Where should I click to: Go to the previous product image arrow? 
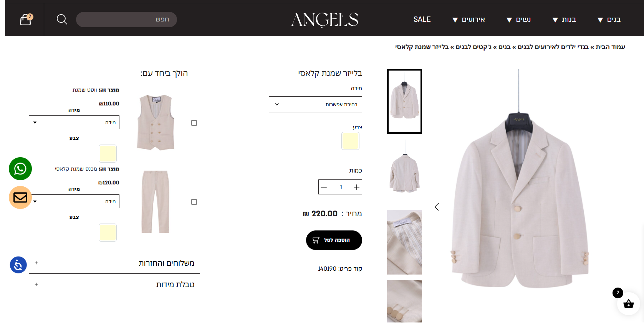click(437, 207)
